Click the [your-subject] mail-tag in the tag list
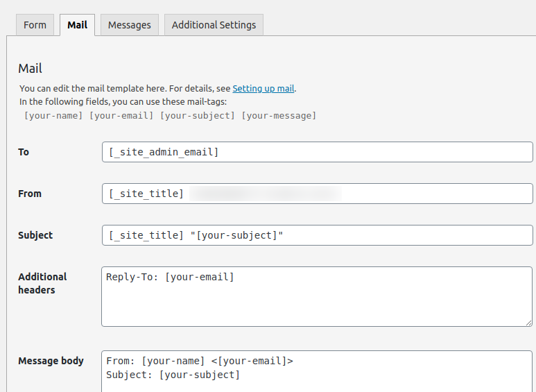Screen dimensions: 536x392 point(198,115)
